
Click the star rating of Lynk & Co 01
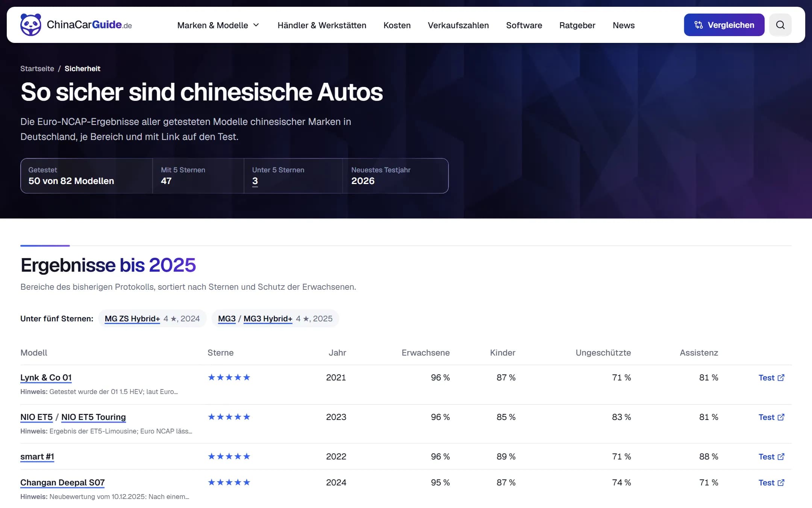click(229, 377)
